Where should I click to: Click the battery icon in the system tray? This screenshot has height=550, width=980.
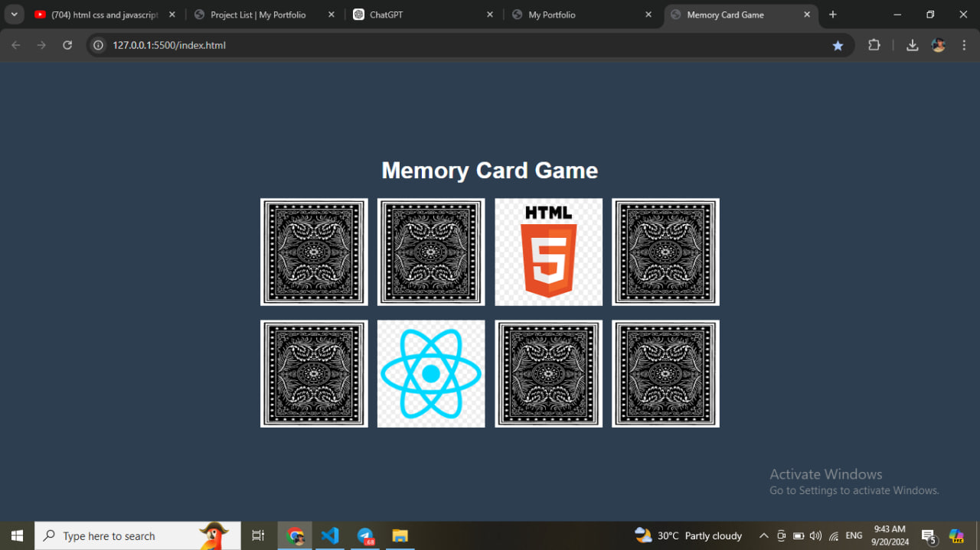coord(798,535)
